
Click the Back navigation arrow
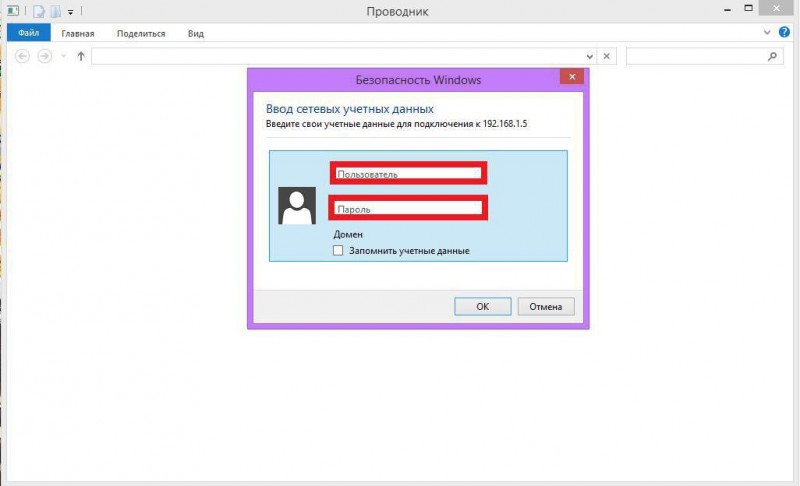(x=22, y=56)
